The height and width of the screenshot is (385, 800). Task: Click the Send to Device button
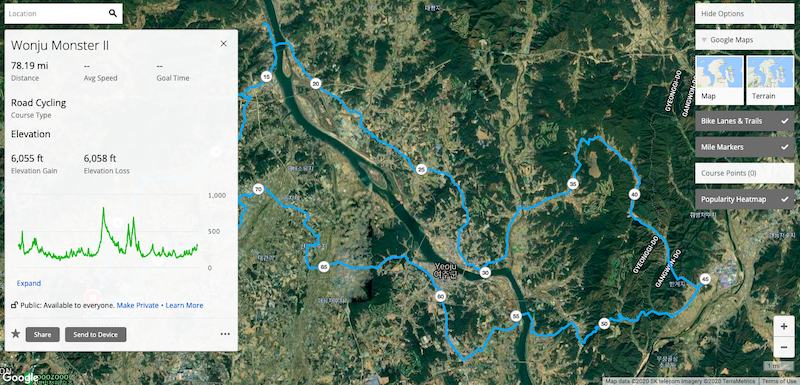[x=95, y=335]
